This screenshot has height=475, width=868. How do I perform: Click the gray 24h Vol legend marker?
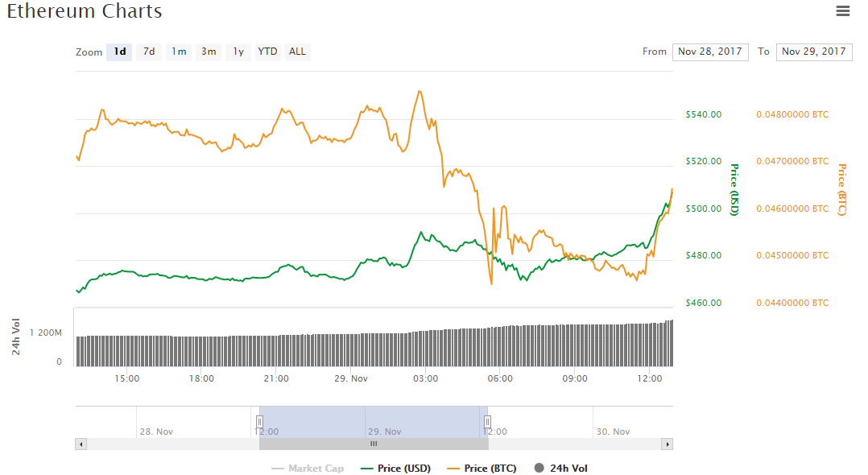coord(538,468)
